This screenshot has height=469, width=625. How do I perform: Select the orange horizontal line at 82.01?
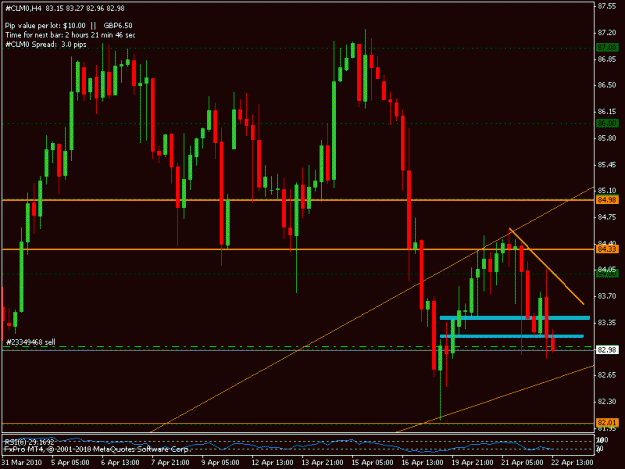(298, 423)
